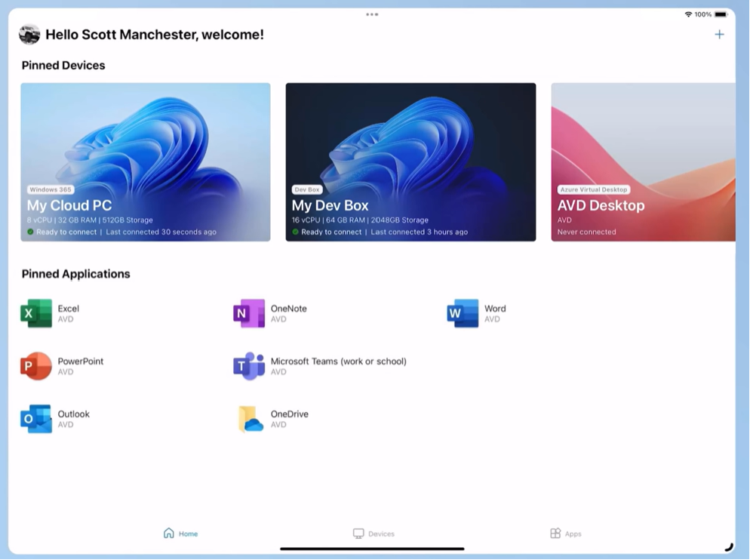The height and width of the screenshot is (560, 750).
Task: Click the "AVD Desktop" title
Action: pos(601,205)
